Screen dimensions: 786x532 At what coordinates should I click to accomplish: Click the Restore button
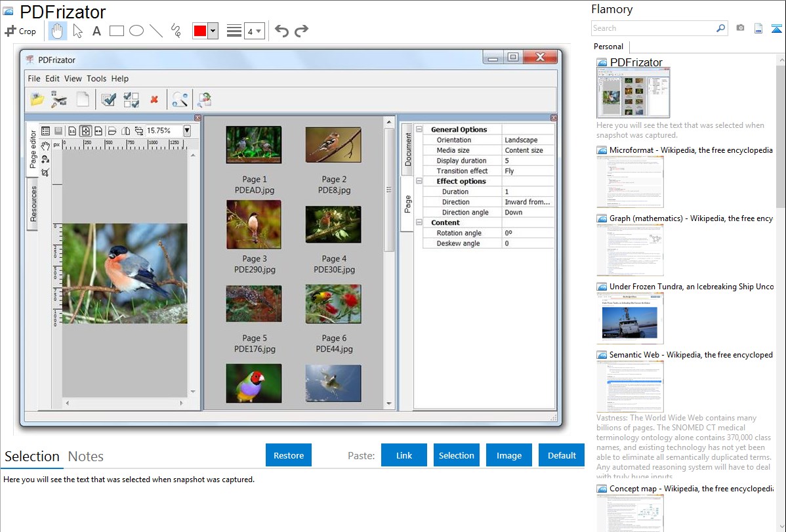289,455
